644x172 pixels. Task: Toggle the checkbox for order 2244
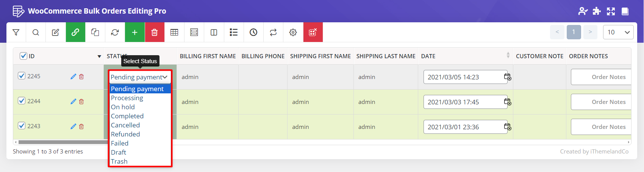[22, 101]
